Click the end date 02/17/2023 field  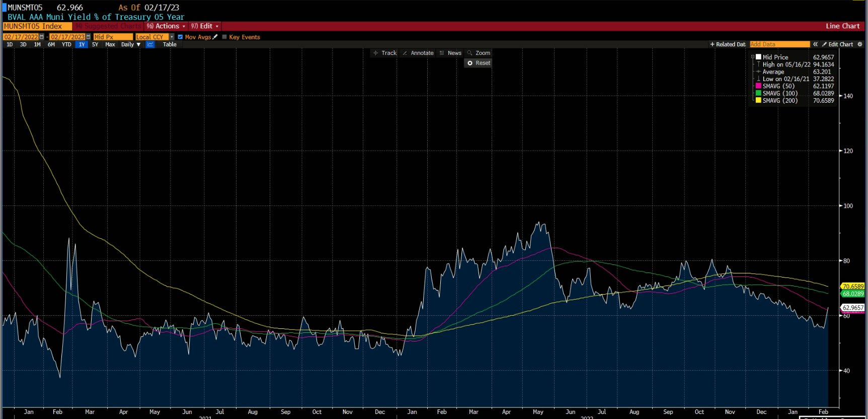click(67, 37)
